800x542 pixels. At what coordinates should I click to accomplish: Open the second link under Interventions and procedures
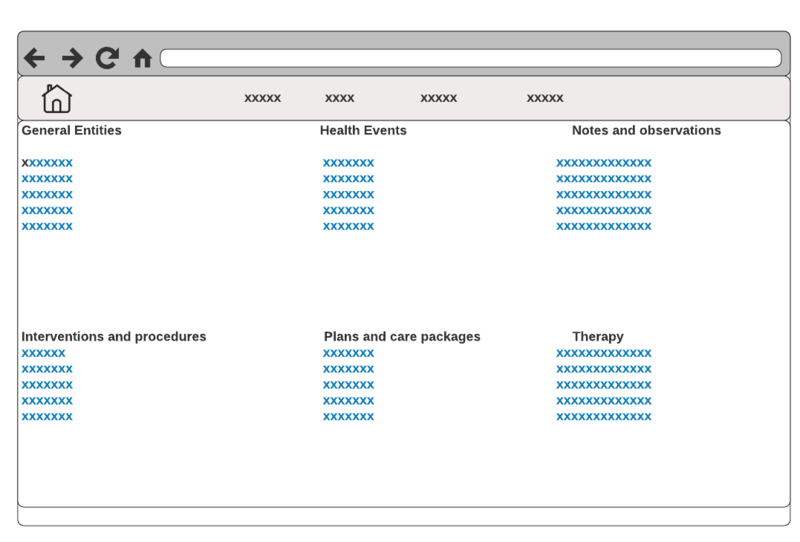(47, 369)
